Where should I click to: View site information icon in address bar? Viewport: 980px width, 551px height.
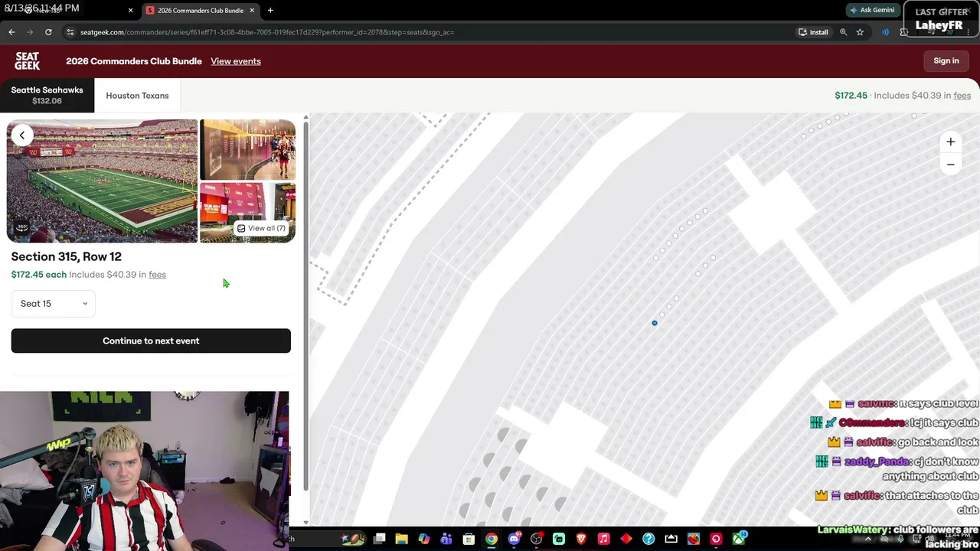[70, 32]
